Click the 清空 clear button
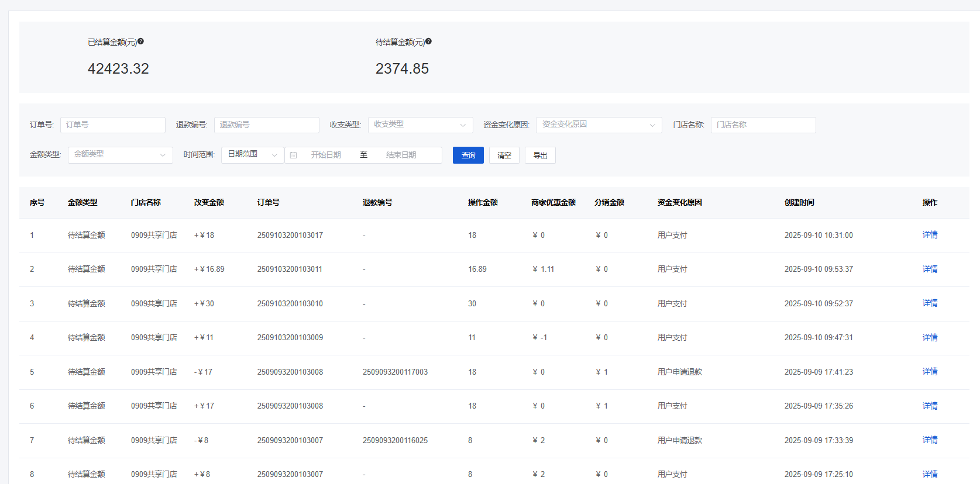Screen dimensions: 980x484 pyautogui.click(x=504, y=155)
